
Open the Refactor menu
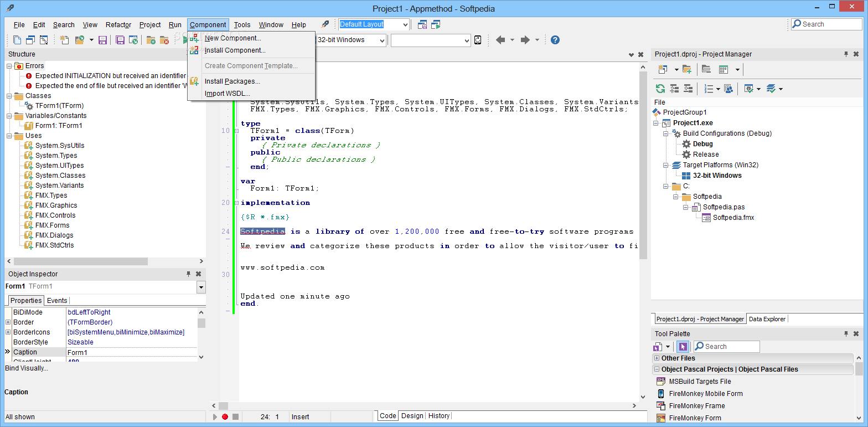click(118, 25)
